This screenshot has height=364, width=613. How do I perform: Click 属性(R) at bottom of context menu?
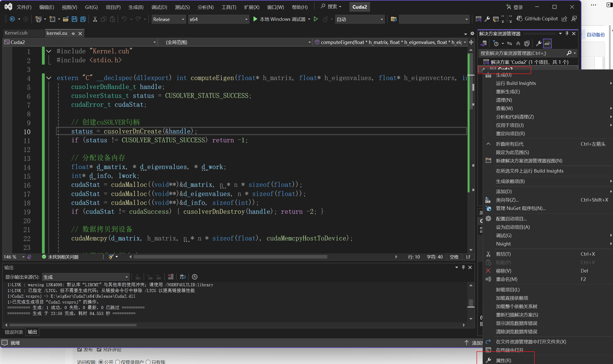[503, 360]
